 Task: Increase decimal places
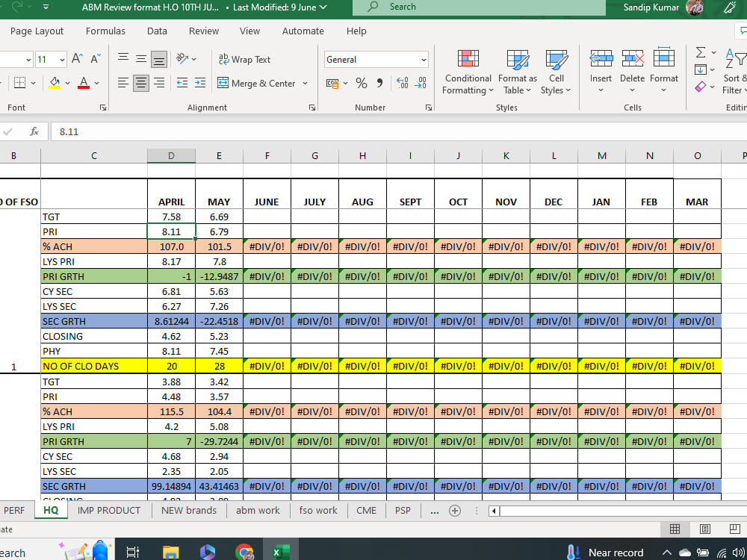tap(402, 84)
